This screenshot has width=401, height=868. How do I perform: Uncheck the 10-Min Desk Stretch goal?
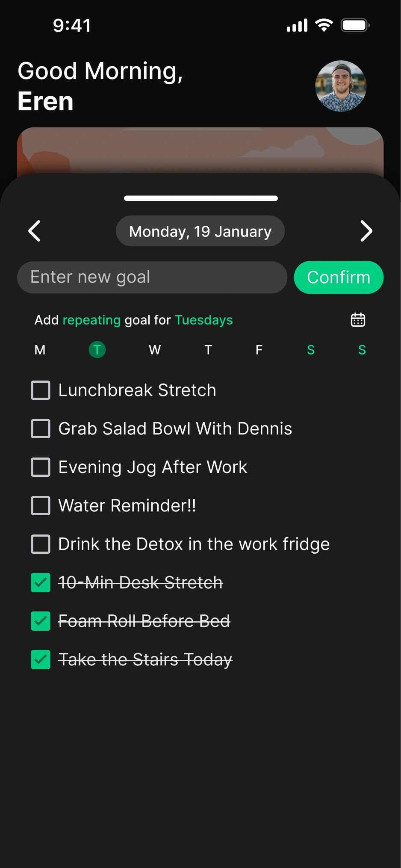coord(41,583)
